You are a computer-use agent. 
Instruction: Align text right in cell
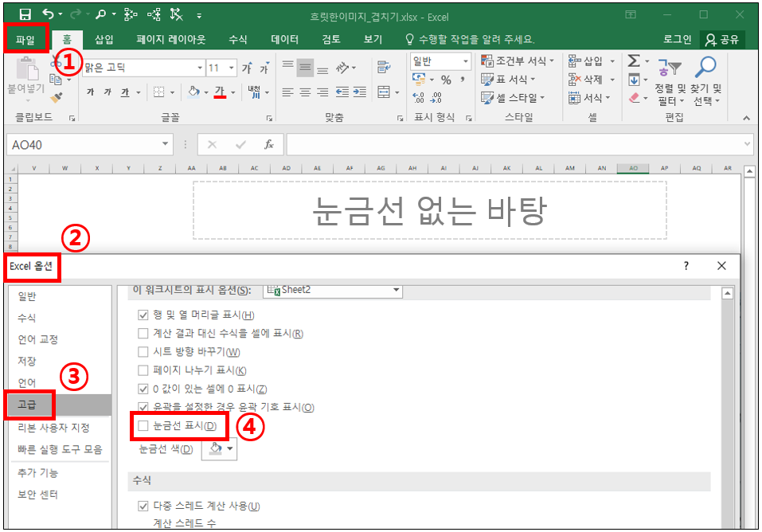322,92
